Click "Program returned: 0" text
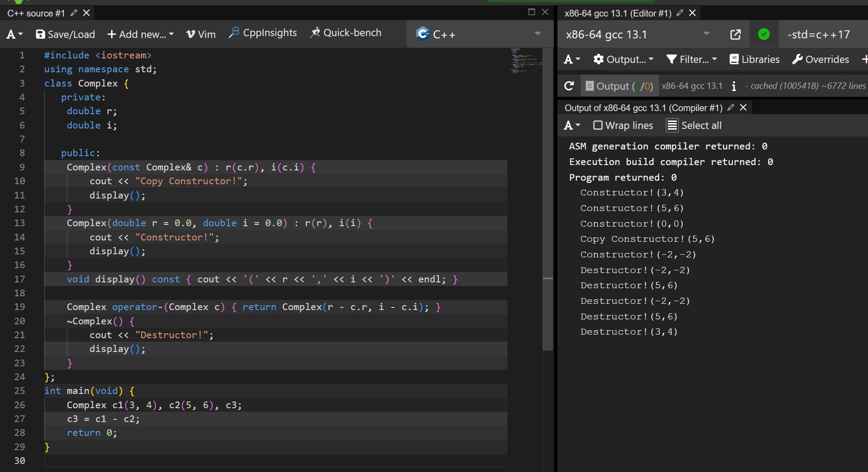This screenshot has width=868, height=472. (623, 178)
